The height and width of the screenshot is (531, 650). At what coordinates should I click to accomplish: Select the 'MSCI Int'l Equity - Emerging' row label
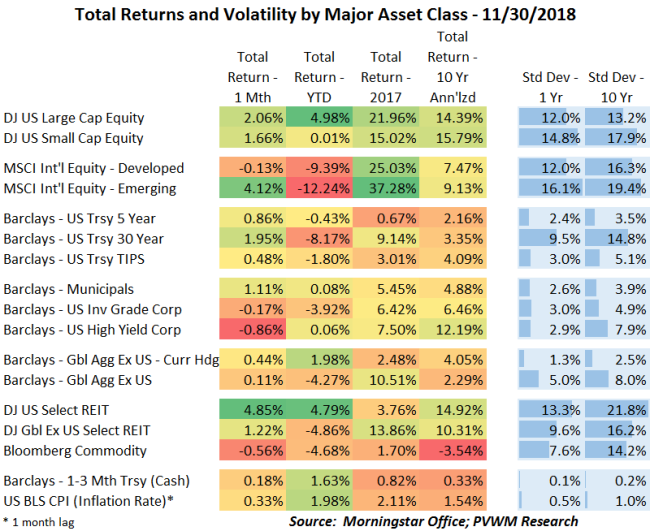(90, 188)
